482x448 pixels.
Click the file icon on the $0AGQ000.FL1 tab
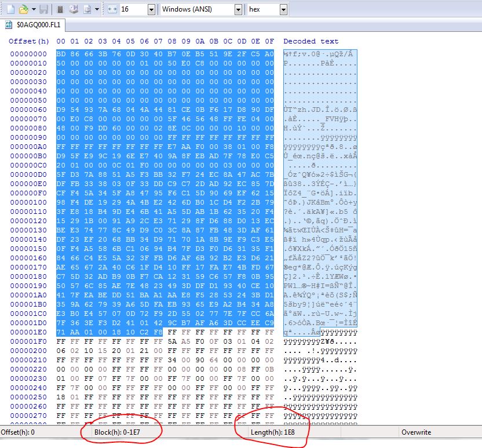9,24
